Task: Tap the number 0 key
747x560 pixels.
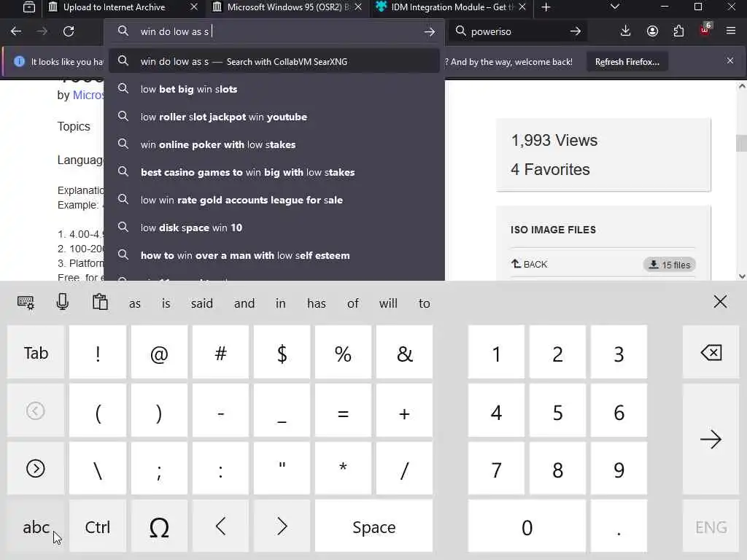Action: (x=527, y=526)
